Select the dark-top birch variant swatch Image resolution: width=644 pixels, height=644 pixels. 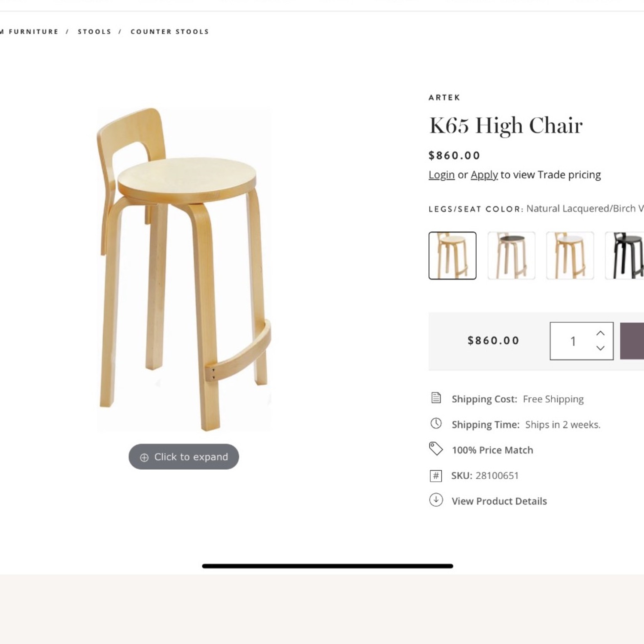click(511, 255)
